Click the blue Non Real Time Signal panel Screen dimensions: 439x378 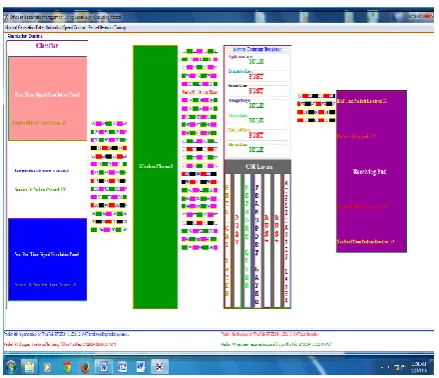coord(48,259)
